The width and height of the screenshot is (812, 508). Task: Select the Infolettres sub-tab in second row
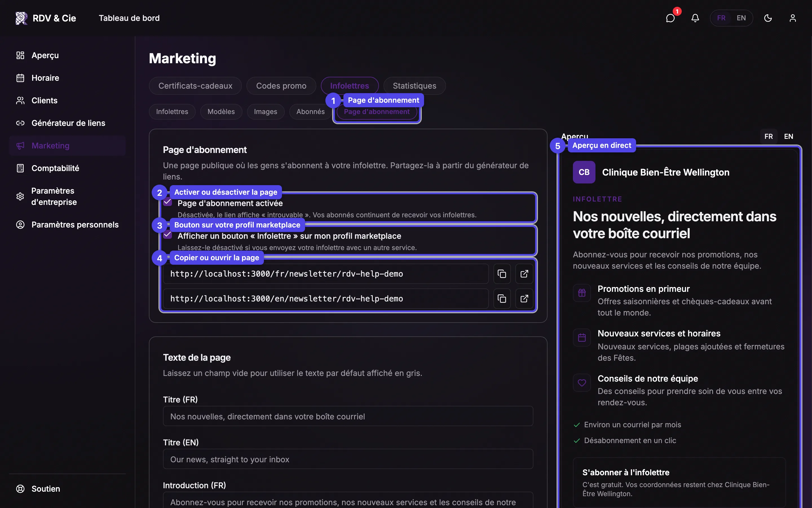coord(172,111)
